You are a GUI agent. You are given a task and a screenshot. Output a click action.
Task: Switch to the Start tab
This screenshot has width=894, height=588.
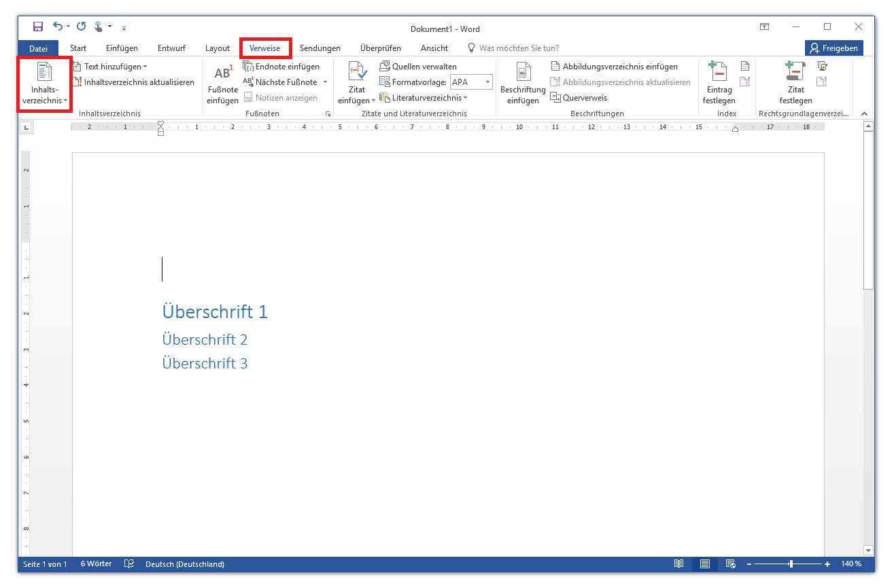click(x=78, y=48)
